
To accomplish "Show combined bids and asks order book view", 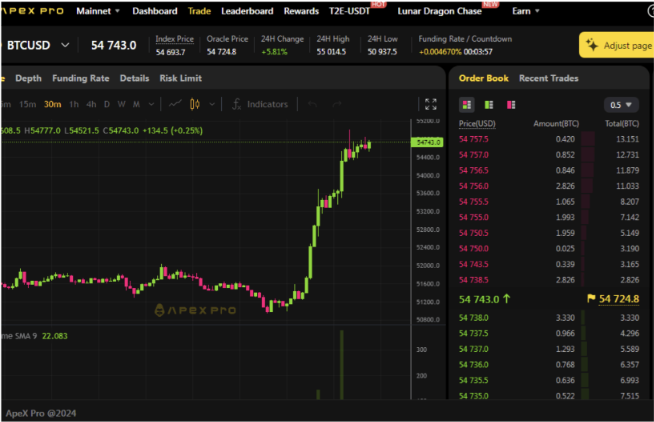I will pyautogui.click(x=467, y=105).
